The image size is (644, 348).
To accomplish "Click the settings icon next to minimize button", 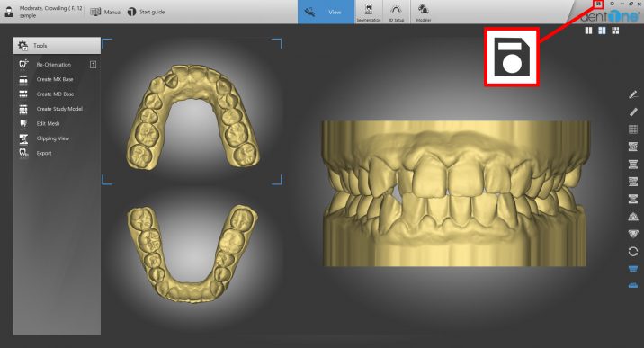I will click(612, 4).
